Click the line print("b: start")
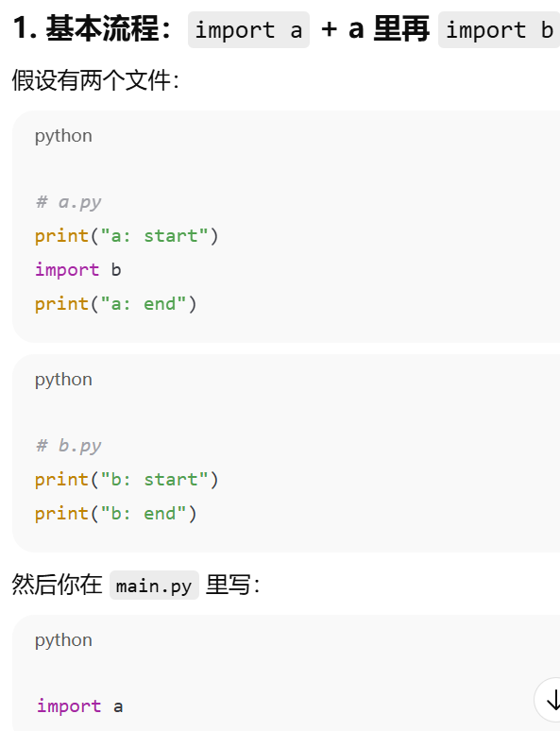The height and width of the screenshot is (731, 560). pyautogui.click(x=127, y=480)
